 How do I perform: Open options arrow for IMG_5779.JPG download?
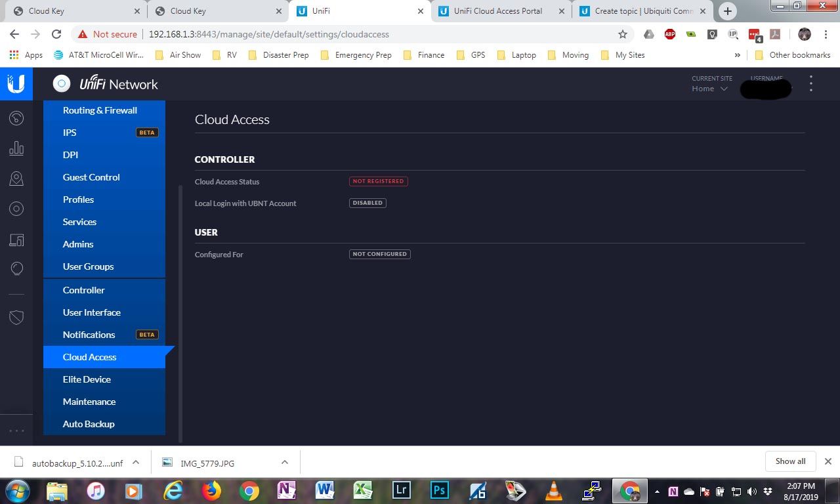point(285,462)
